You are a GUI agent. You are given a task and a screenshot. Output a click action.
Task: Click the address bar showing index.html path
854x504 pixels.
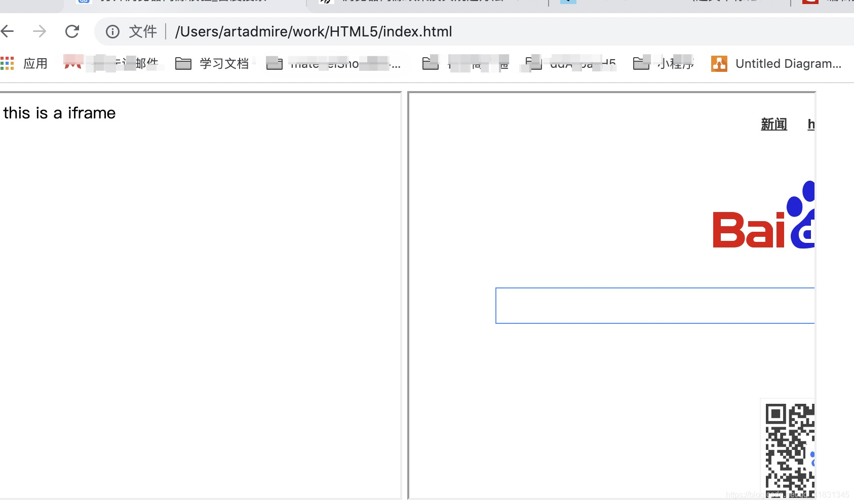(314, 31)
